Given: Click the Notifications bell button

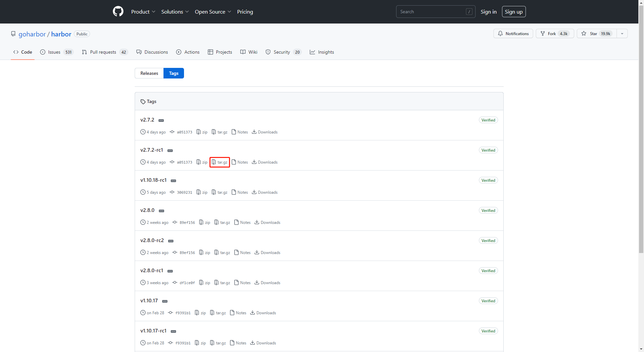Looking at the screenshot, I should pos(513,33).
